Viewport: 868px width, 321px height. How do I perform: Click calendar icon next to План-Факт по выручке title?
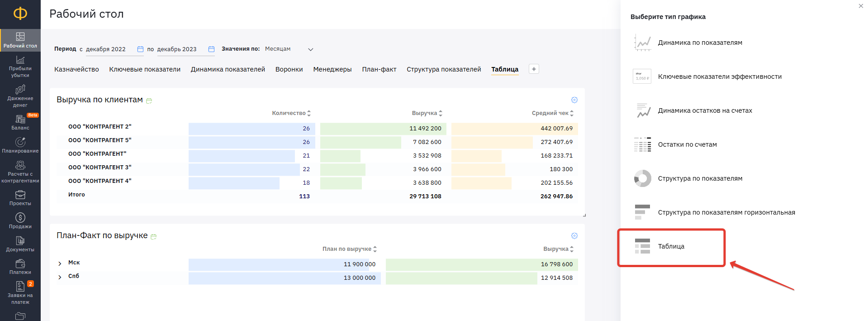154,236
